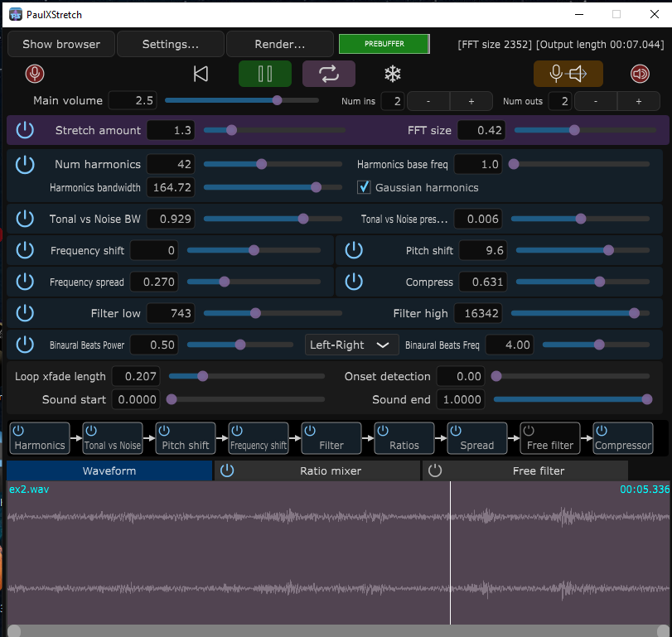Viewport: 672px width, 637px height.
Task: Click the ex2.wav file name label
Action: [29, 490]
